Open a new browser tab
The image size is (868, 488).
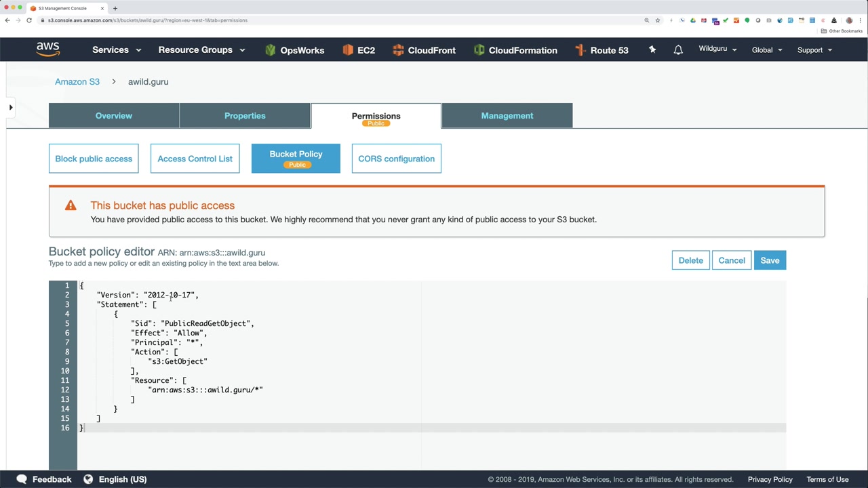(x=115, y=8)
